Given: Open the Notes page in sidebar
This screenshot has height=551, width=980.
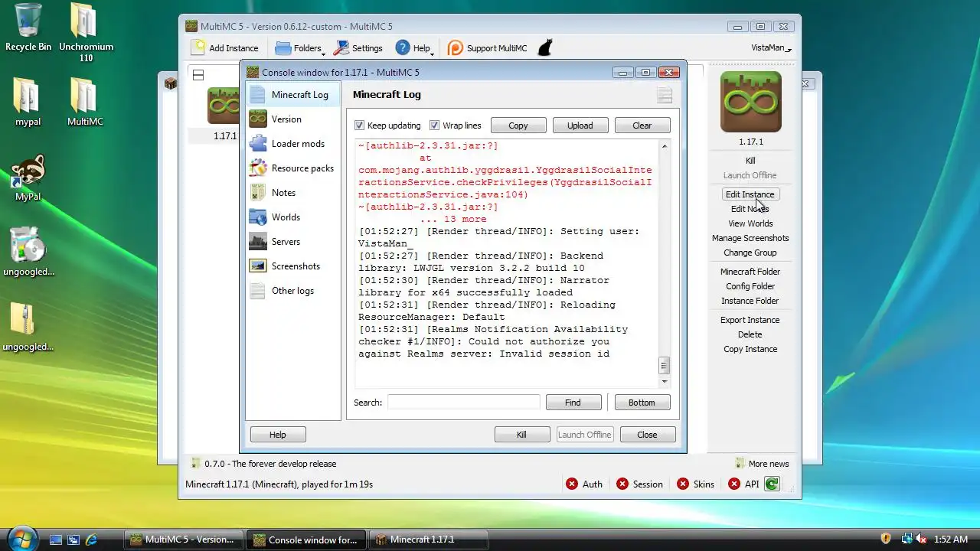Looking at the screenshot, I should [x=293, y=193].
